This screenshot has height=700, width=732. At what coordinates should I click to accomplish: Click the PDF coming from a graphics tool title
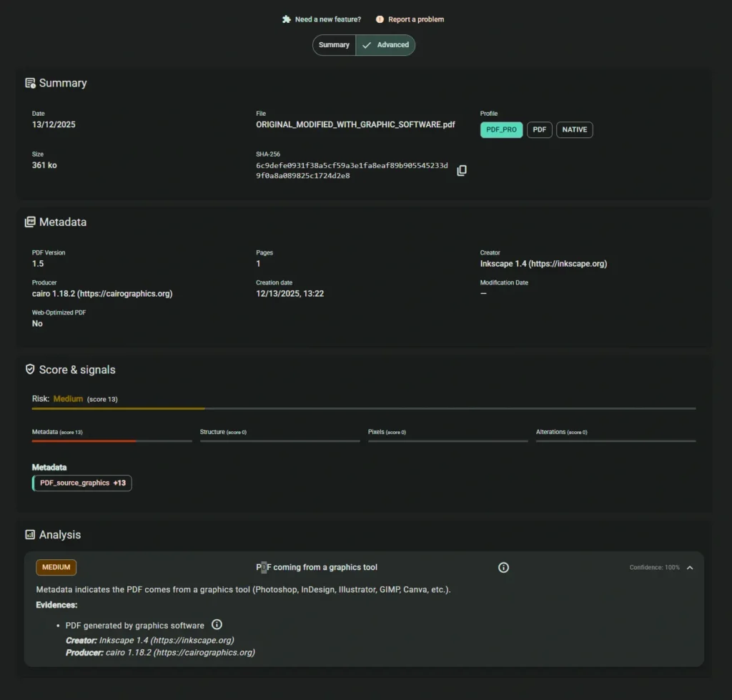317,568
